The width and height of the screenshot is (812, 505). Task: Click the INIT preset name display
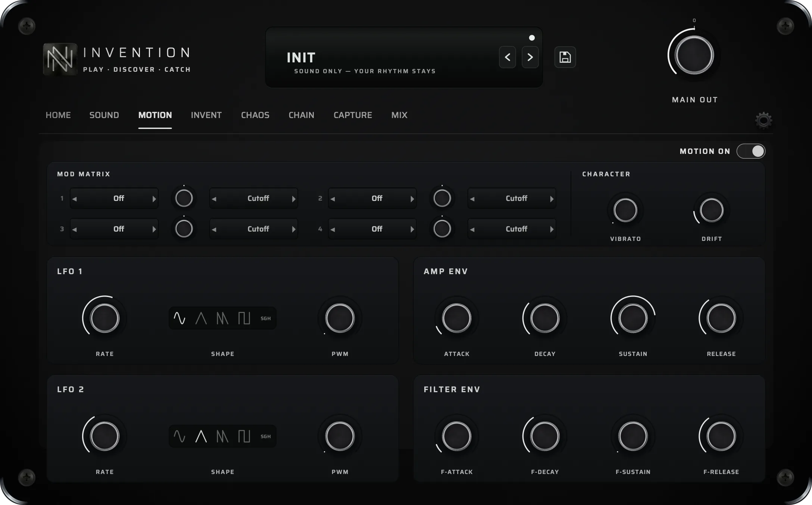[301, 58]
